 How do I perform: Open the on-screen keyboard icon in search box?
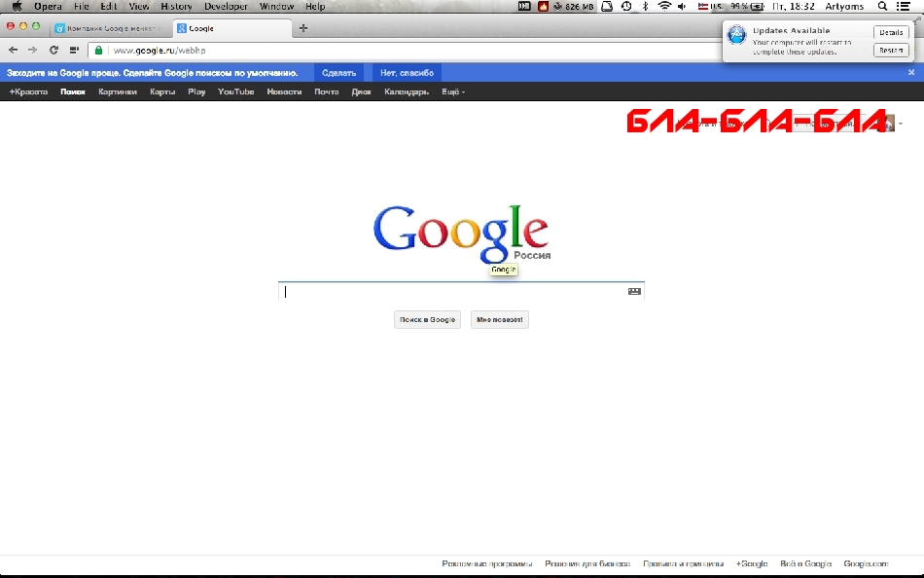(634, 291)
